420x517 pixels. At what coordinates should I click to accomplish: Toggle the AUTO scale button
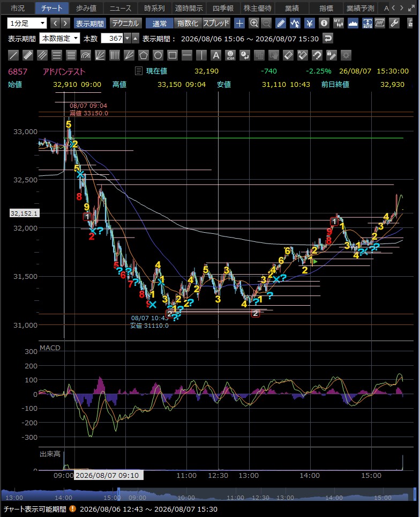click(367, 24)
